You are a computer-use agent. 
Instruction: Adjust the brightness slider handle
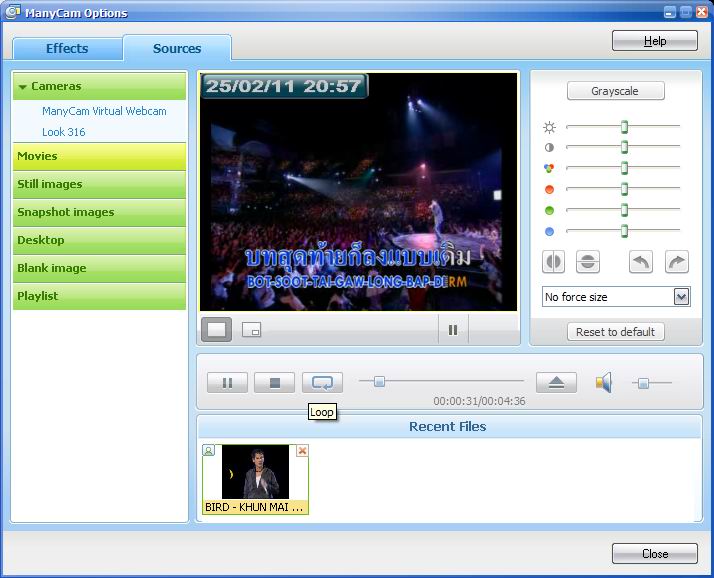(x=624, y=127)
